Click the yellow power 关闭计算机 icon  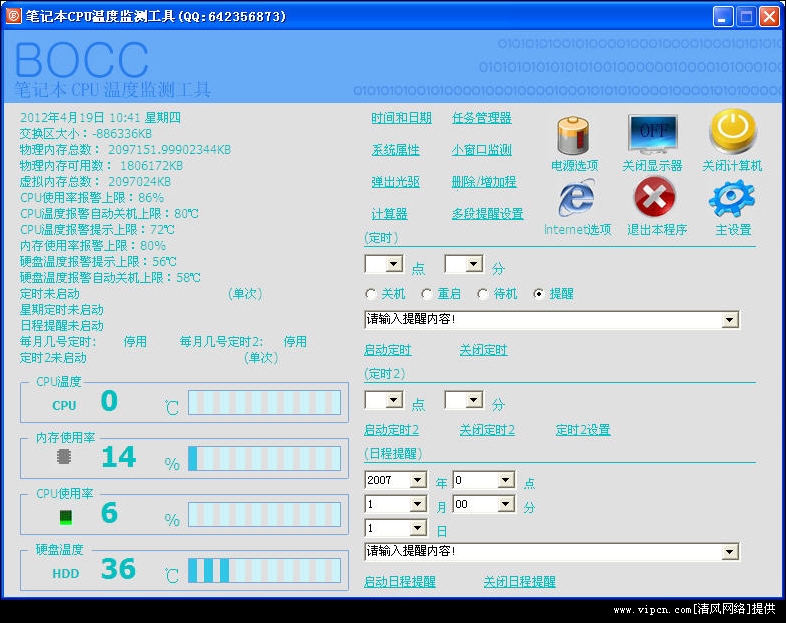(x=732, y=132)
